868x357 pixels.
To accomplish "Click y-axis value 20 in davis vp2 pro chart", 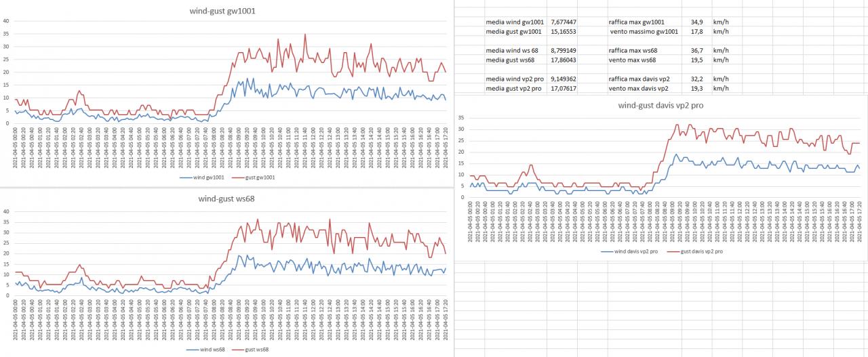I will [x=461, y=152].
